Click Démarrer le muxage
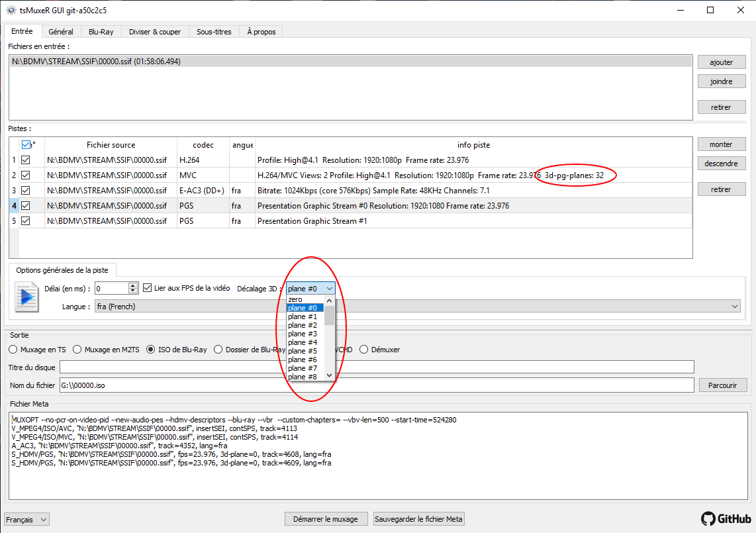The image size is (756, 533). [x=326, y=519]
